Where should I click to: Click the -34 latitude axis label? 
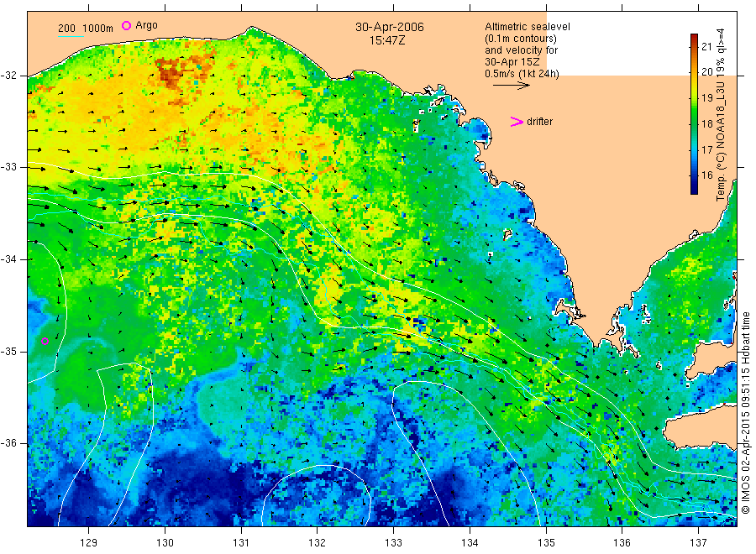[8, 259]
